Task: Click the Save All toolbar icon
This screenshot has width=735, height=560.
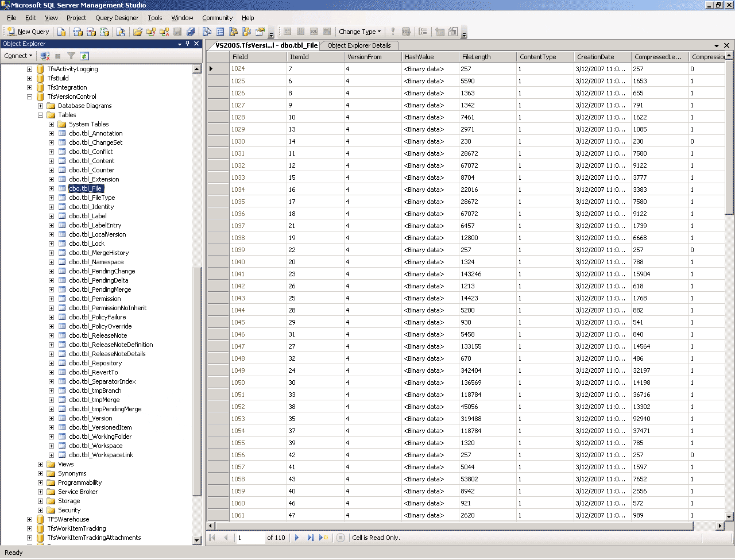Action: pyautogui.click(x=191, y=32)
